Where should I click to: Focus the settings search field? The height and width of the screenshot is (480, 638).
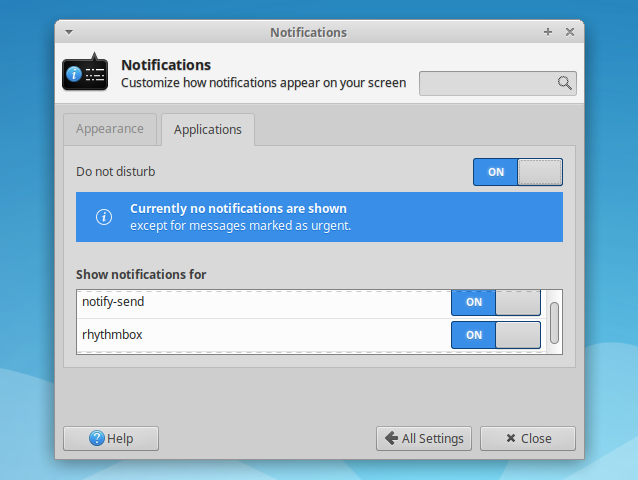pyautogui.click(x=488, y=83)
